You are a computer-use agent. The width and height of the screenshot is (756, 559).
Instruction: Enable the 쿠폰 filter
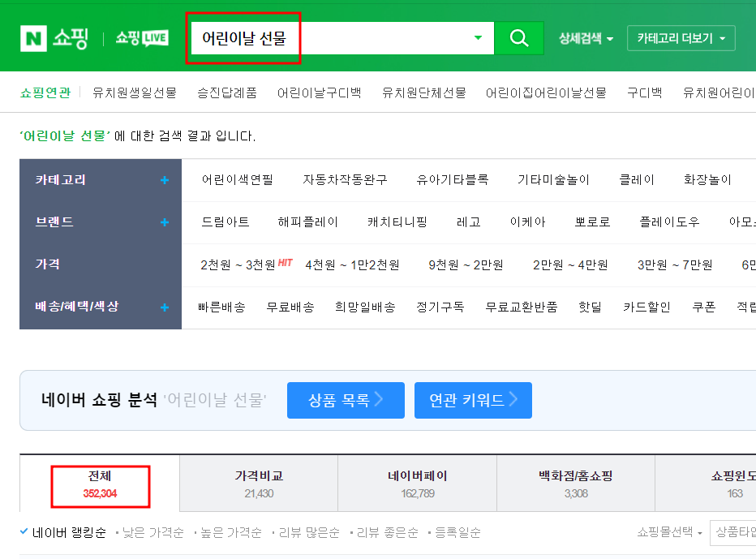(704, 307)
